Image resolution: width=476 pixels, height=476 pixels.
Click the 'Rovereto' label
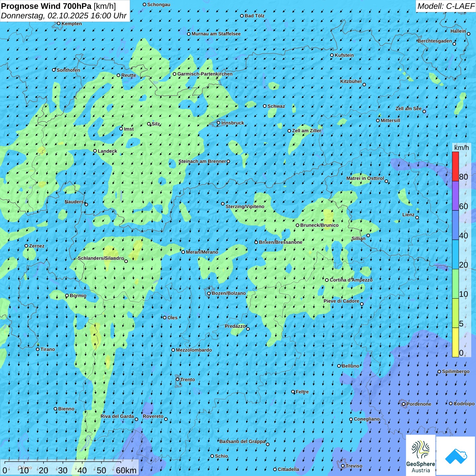coord(153,416)
